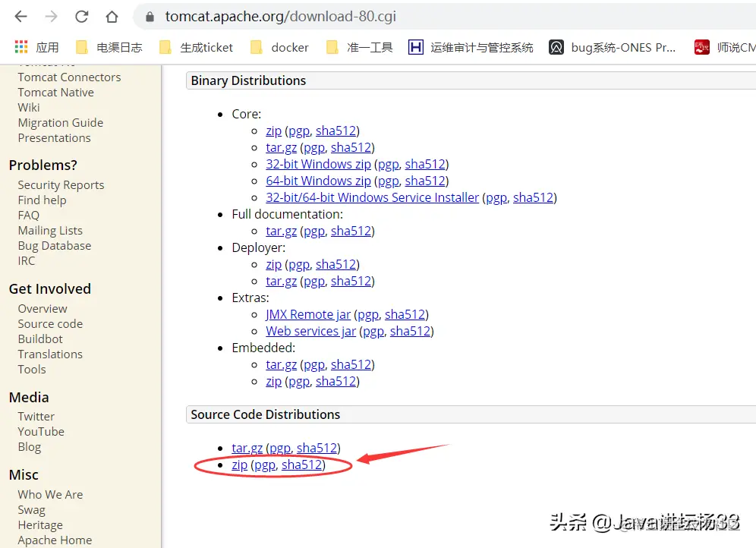Click the browser forward arrow

pyautogui.click(x=51, y=17)
